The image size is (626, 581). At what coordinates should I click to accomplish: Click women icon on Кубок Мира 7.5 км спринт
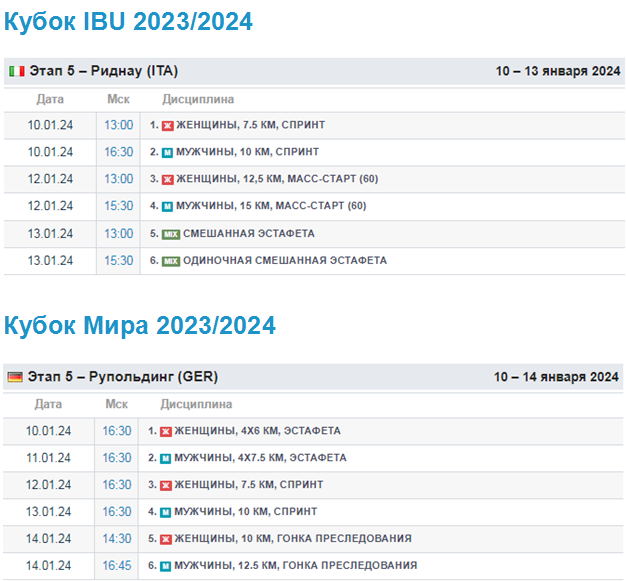166,485
